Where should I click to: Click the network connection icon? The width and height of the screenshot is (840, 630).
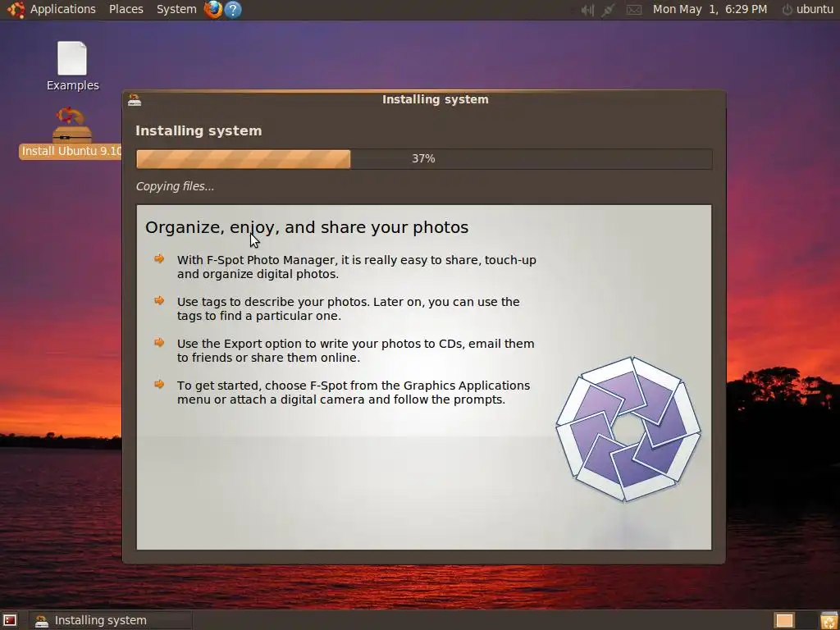pyautogui.click(x=608, y=10)
